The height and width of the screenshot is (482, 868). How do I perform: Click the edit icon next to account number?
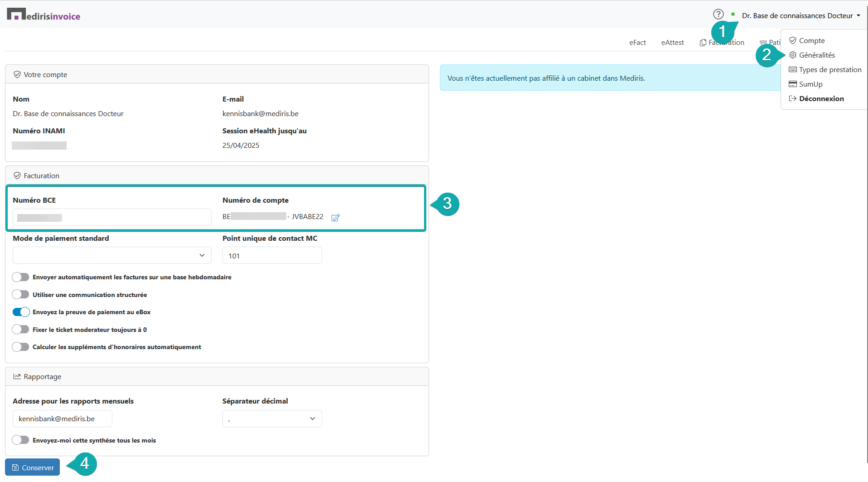coord(336,218)
